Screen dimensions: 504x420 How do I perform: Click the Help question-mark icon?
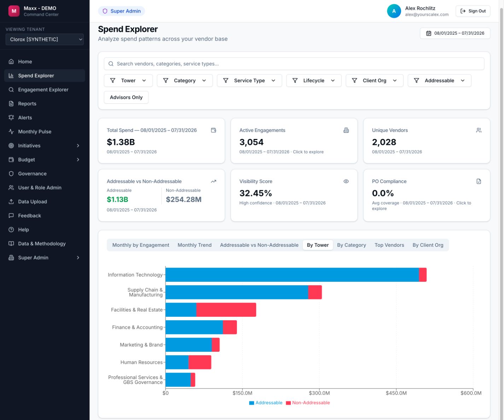11,230
